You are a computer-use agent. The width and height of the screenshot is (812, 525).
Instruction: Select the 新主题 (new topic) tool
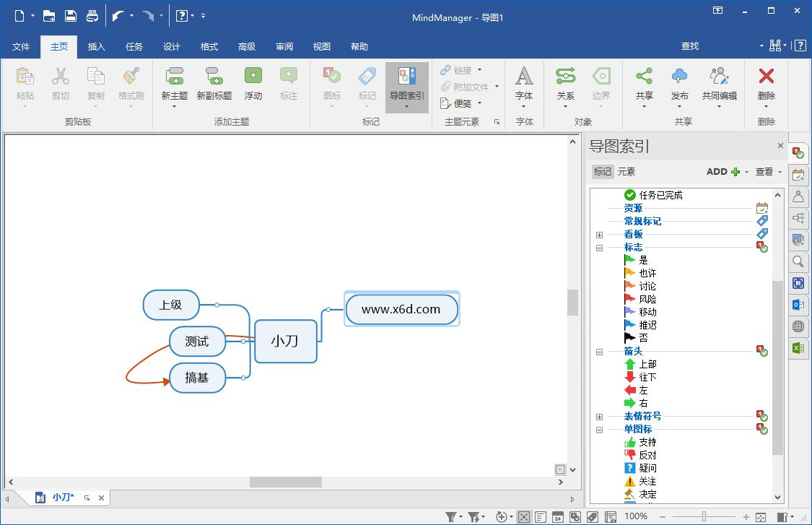173,85
